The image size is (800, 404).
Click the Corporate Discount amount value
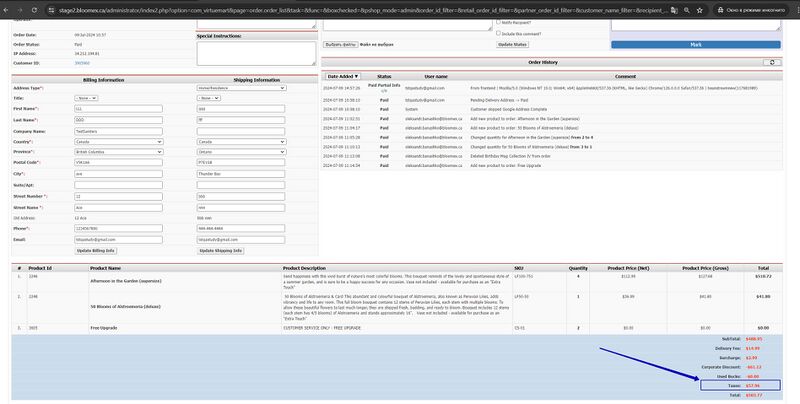754,367
